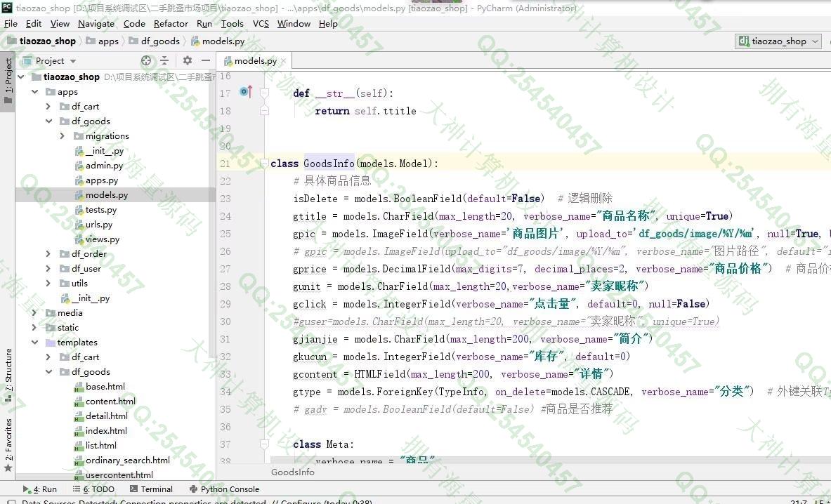Open the Tools menu

click(232, 23)
